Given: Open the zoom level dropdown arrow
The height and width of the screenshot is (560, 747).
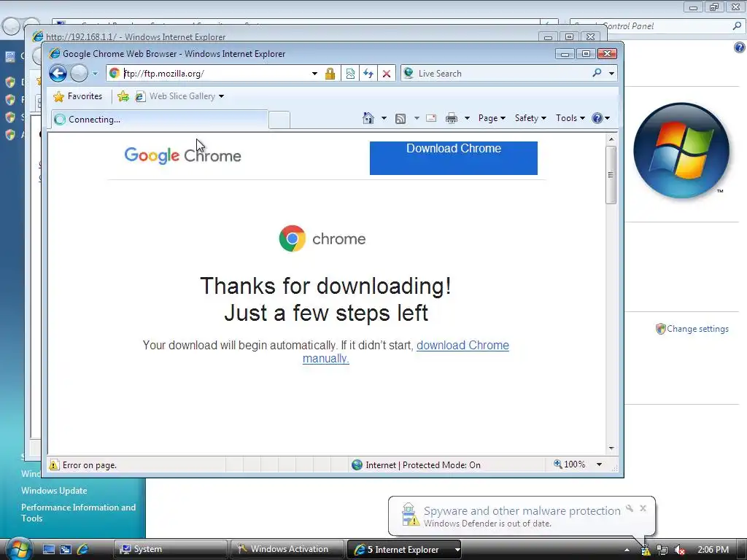Looking at the screenshot, I should [x=600, y=464].
